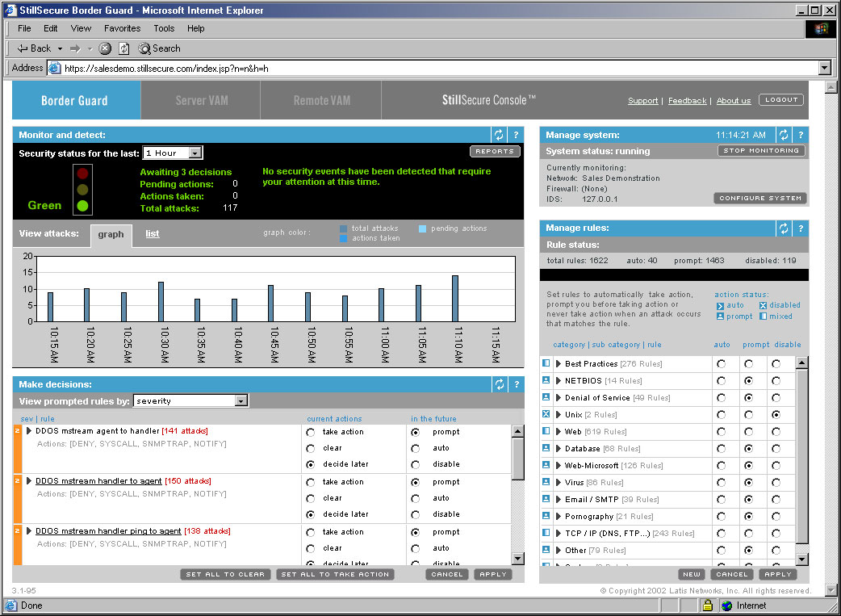The width and height of the screenshot is (841, 616).
Task: Click the browser Stop icon
Action: 105,48
